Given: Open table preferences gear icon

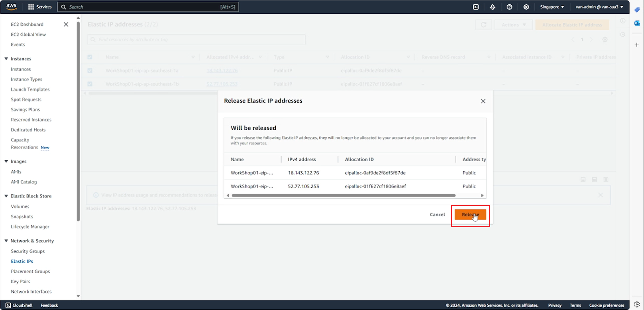Looking at the screenshot, I should pos(605,39).
